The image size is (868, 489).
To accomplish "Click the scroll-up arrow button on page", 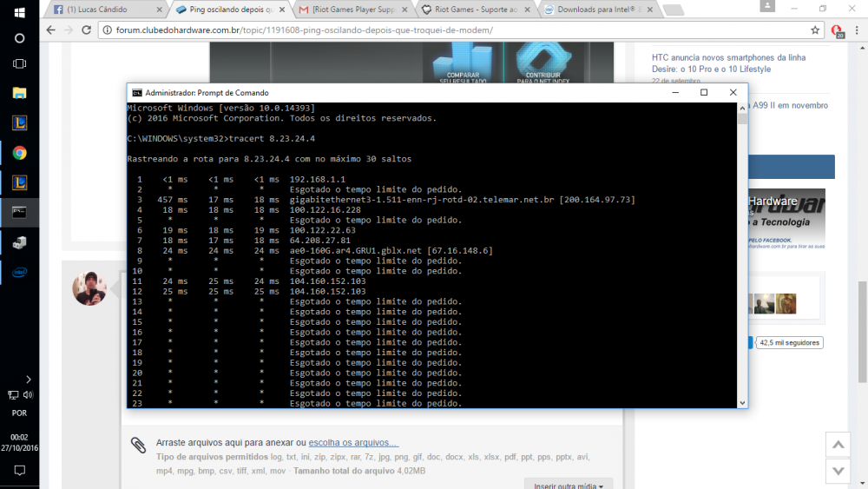I will pyautogui.click(x=837, y=445).
